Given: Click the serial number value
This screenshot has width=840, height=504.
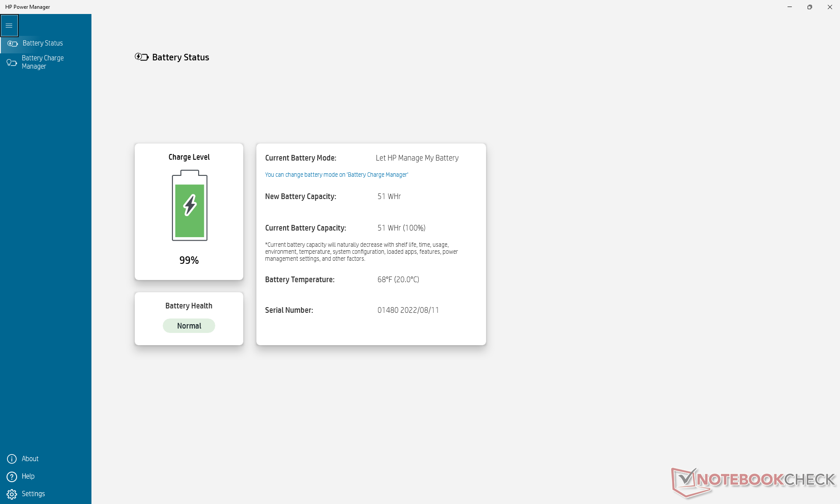Looking at the screenshot, I should pos(408,310).
